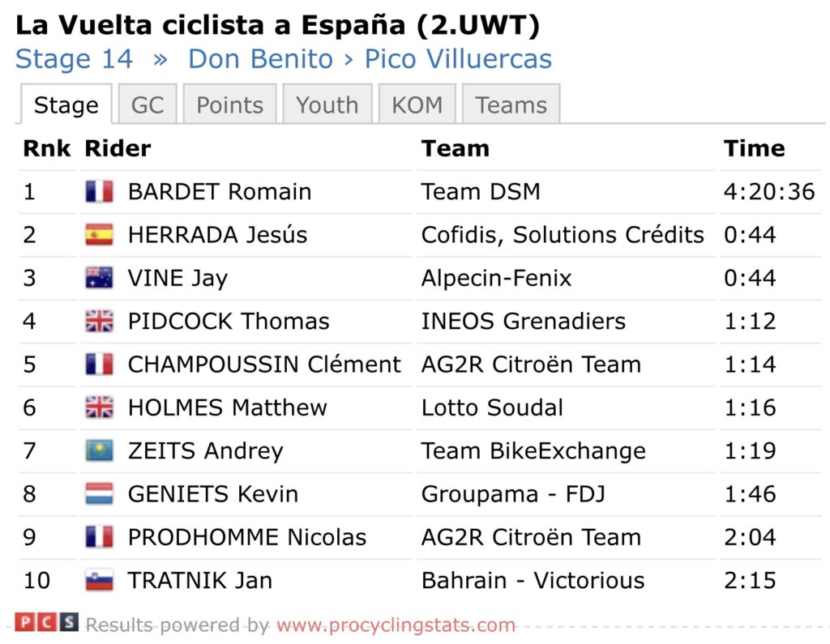Open the Teams tab
The image size is (830, 644).
pos(511,105)
